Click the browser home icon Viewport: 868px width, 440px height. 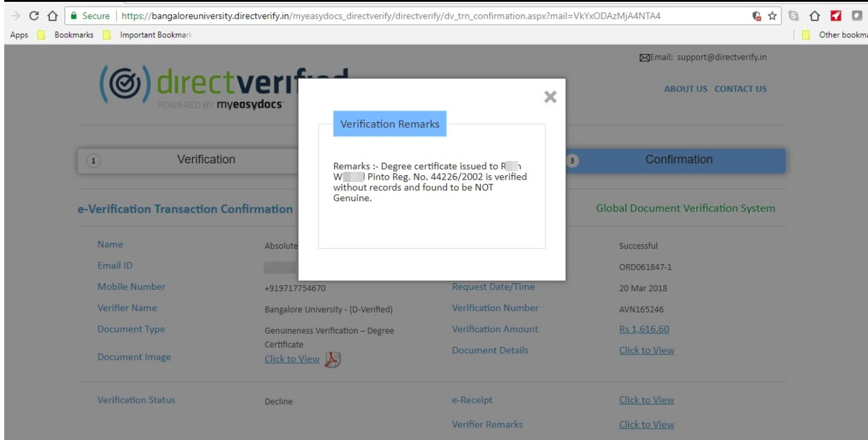pyautogui.click(x=52, y=16)
